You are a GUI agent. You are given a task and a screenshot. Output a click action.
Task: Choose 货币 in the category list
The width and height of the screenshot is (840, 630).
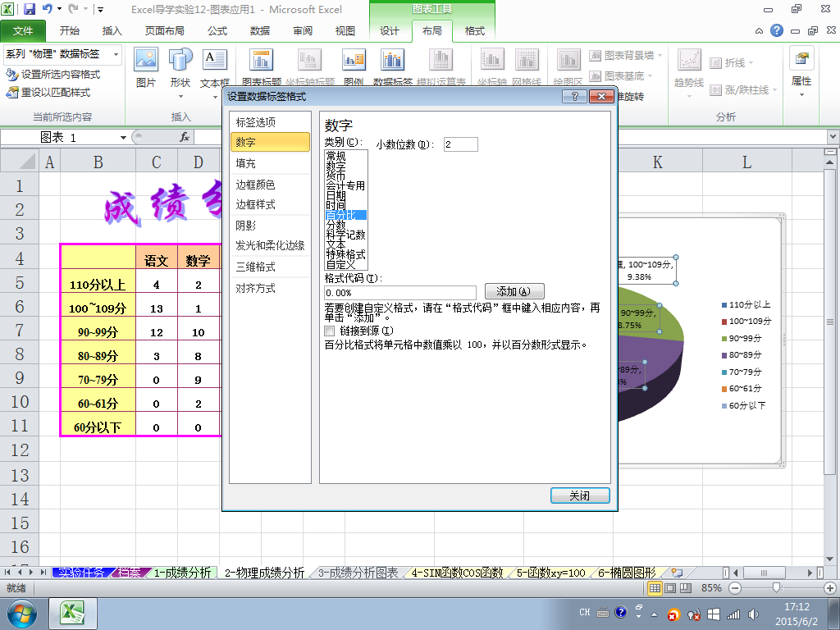click(346, 176)
